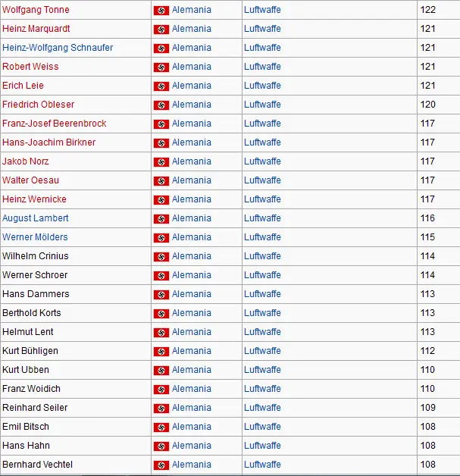Image resolution: width=460 pixels, height=476 pixels.
Task: Open Alemania link in Helmut Lent's row
Action: coord(192,332)
